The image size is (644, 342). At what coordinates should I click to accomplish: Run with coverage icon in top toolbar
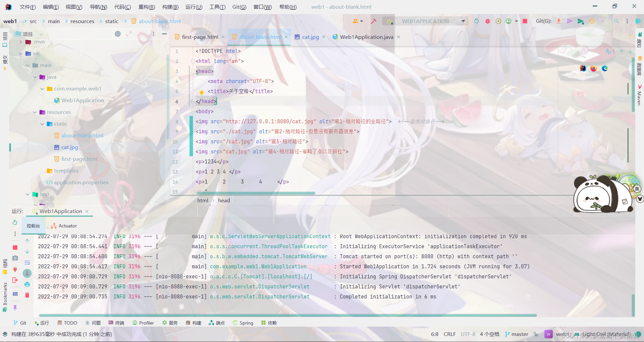pos(498,21)
